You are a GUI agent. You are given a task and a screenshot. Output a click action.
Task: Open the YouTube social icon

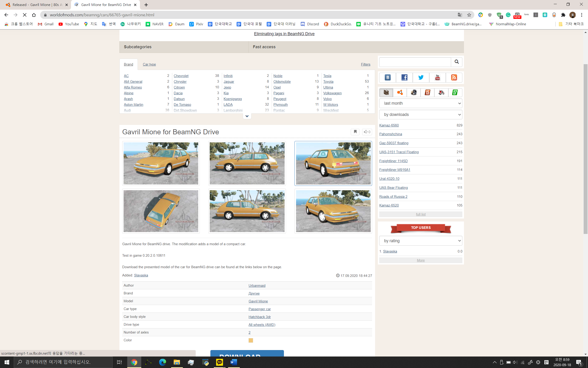(437, 78)
